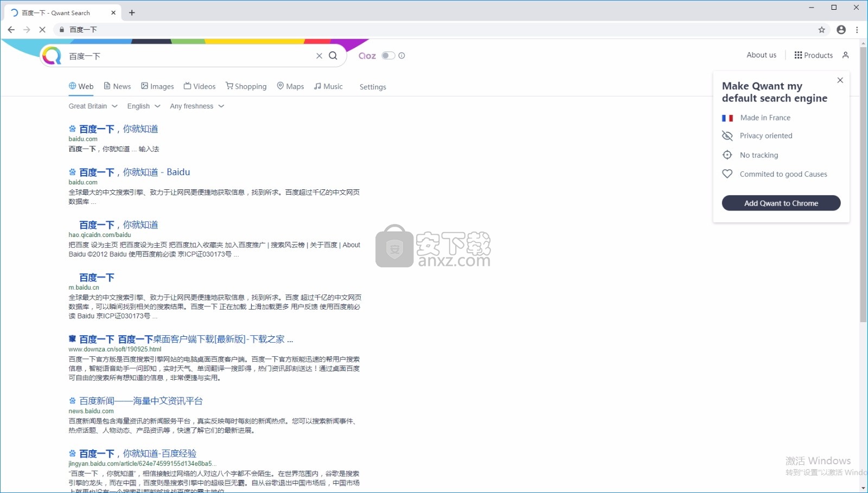The width and height of the screenshot is (868, 493).
Task: Switch to the Maps tab
Action: (x=290, y=86)
